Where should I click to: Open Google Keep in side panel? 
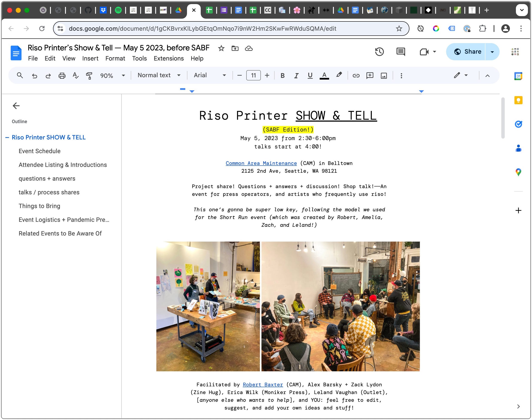pyautogui.click(x=518, y=100)
